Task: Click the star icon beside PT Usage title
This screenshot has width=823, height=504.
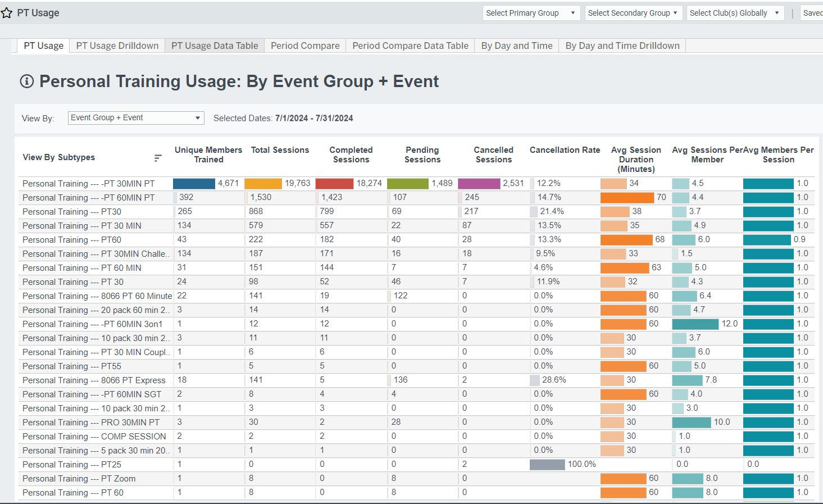Action: pyautogui.click(x=7, y=12)
